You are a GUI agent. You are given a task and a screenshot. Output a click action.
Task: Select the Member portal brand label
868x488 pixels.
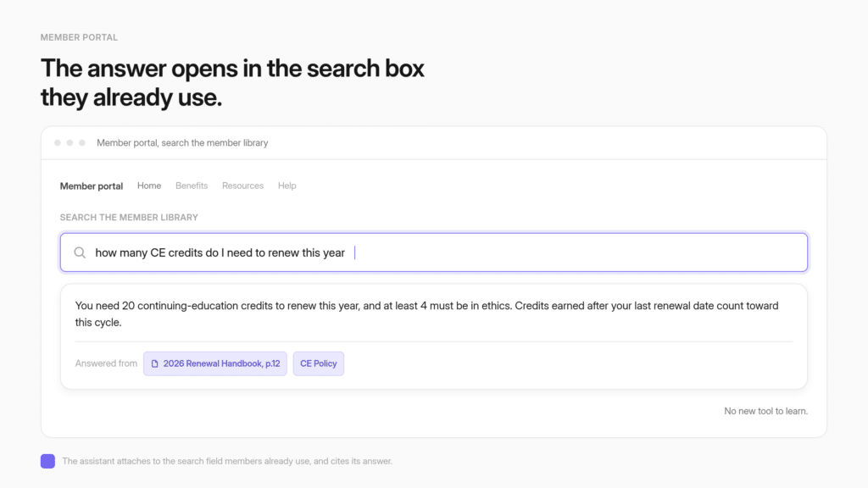[92, 186]
